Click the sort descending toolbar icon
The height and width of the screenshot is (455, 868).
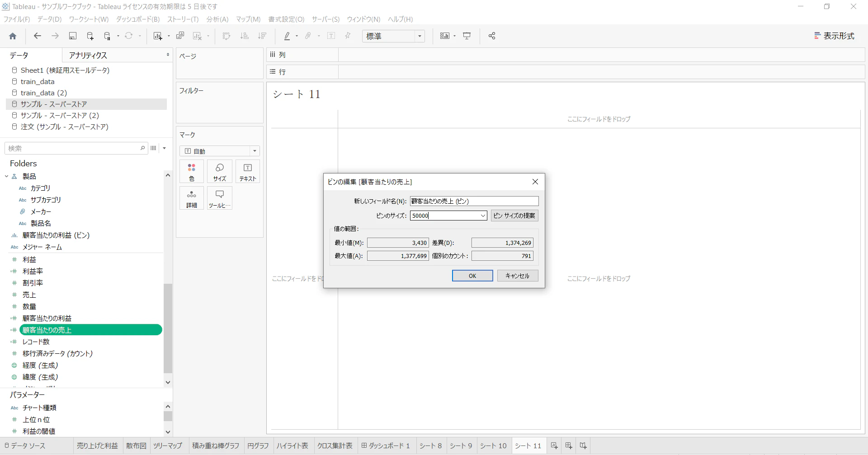tap(262, 36)
